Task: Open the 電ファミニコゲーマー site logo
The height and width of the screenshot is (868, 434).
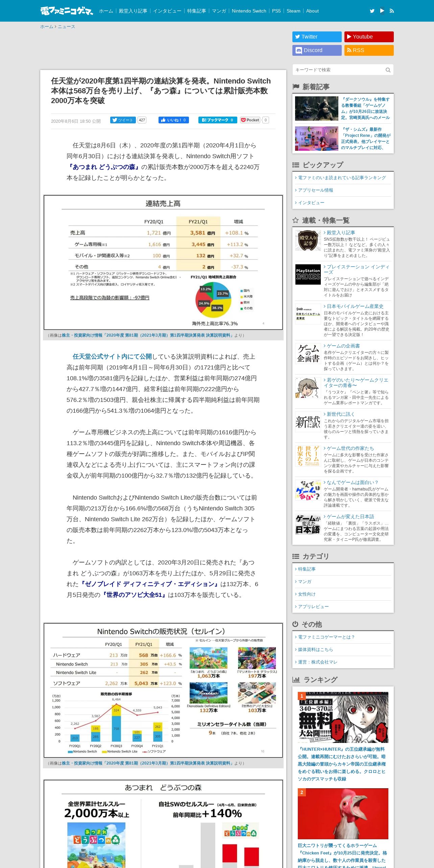Action: 67,11
